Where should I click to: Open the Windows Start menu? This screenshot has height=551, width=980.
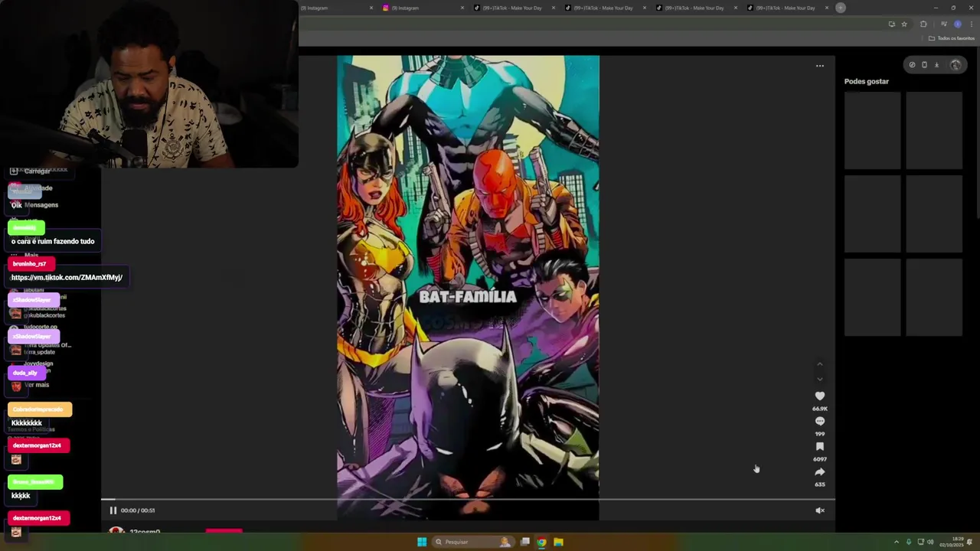coord(422,542)
